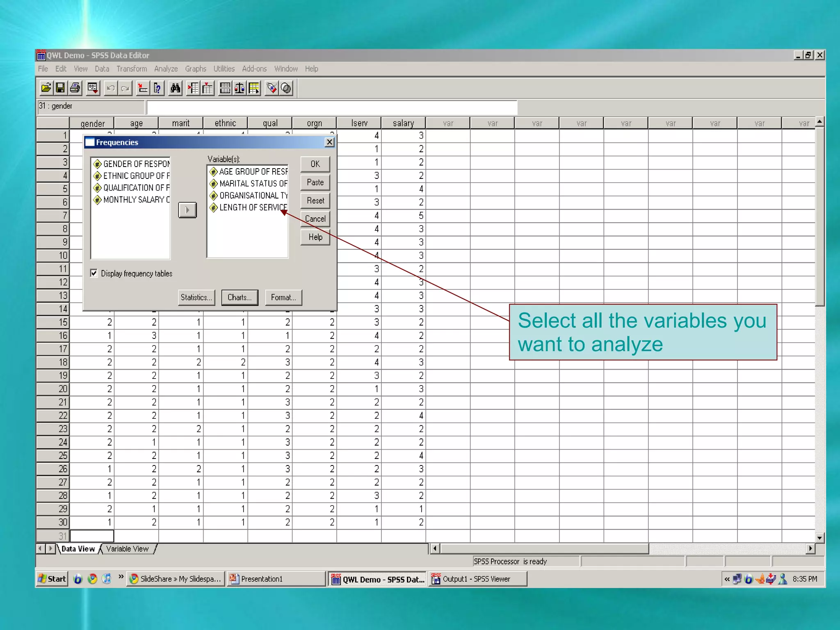Switch to the Variable View tab
Screen dimensions: 840x630
128,549
